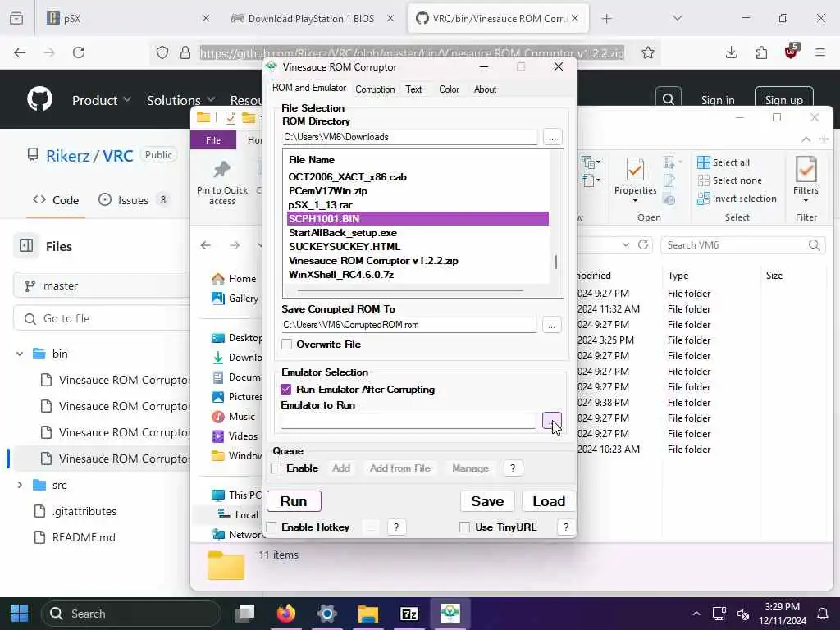The image size is (840, 630).
Task: Click Invert selection in the Explorer ribbon
Action: (737, 199)
